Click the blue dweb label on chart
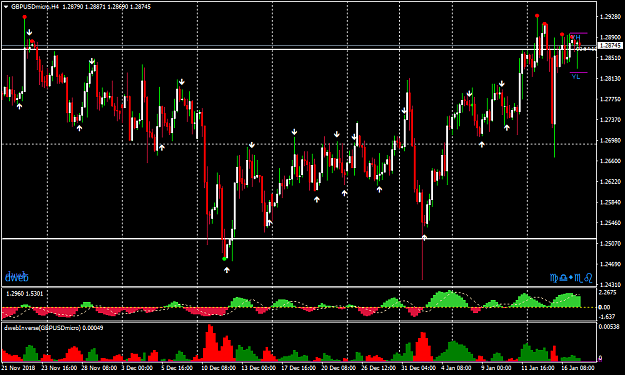Image resolution: width=625 pixels, height=375 pixels. 17,276
